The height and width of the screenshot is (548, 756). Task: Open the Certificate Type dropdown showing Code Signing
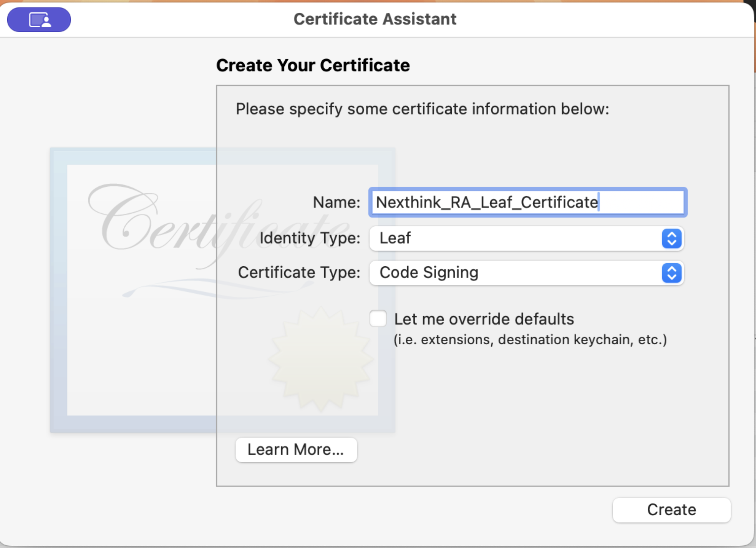tap(515, 273)
